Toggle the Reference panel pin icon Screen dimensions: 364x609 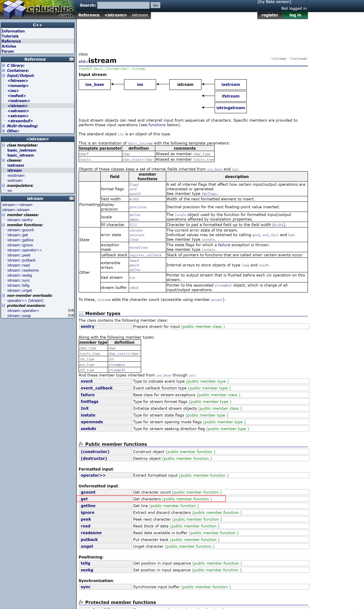click(x=71, y=59)
